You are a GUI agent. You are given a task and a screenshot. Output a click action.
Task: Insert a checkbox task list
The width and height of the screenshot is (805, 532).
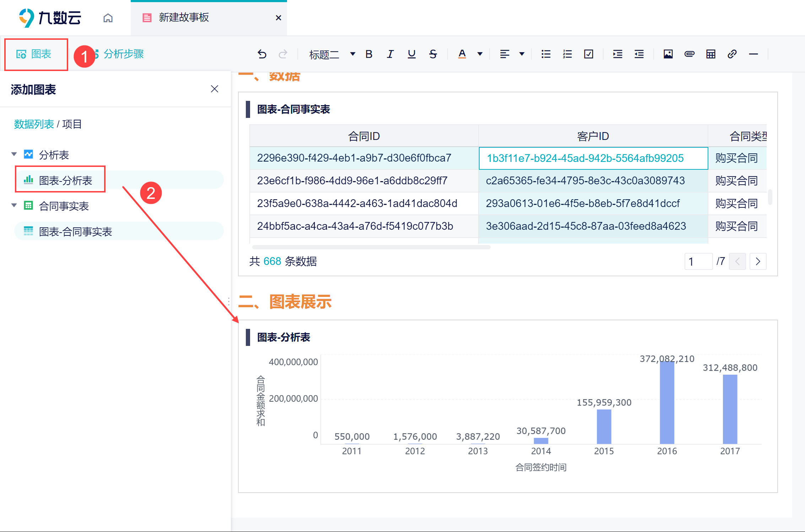[588, 54]
